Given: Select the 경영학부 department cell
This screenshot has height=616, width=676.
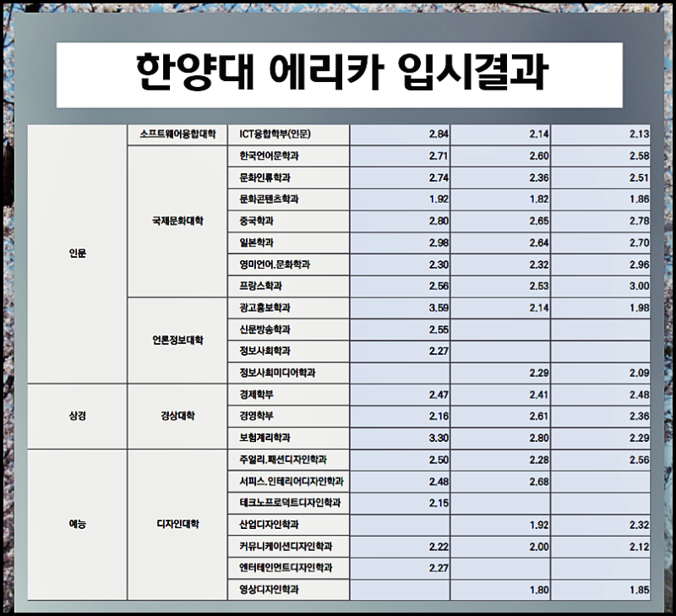Looking at the screenshot, I should [288, 416].
